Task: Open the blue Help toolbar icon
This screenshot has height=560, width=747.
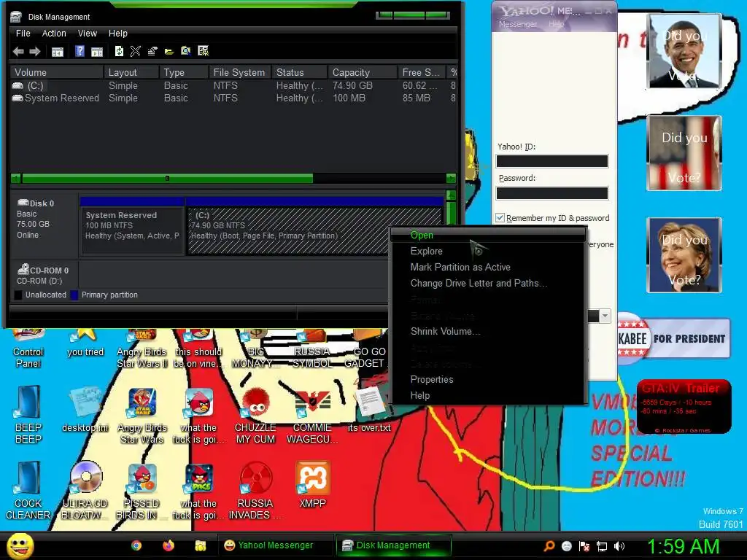Action: [x=80, y=51]
